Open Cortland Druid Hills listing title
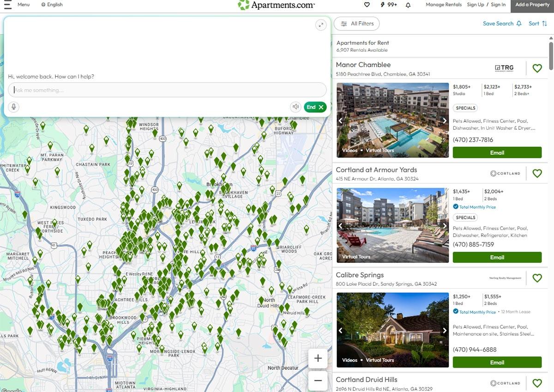Viewport: 554px width, 392px height. 367,380
